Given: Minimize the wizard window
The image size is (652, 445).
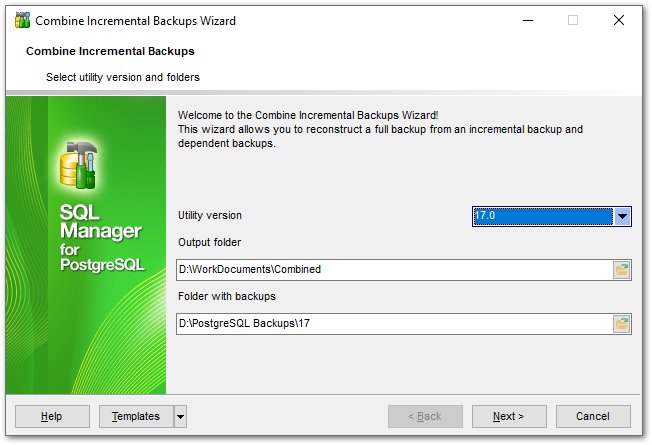Looking at the screenshot, I should coord(527,20).
